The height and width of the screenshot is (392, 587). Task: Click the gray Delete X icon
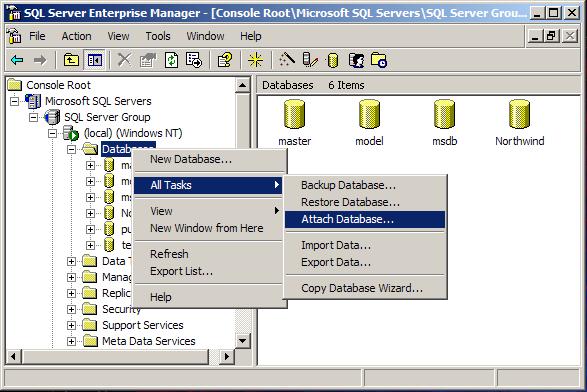pyautogui.click(x=124, y=60)
